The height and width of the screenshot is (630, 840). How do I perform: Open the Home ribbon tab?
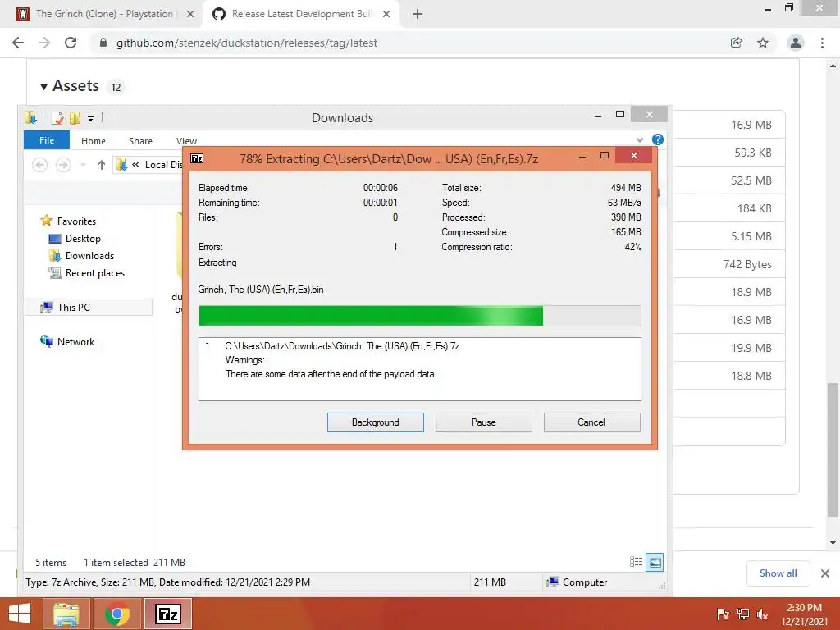(94, 141)
